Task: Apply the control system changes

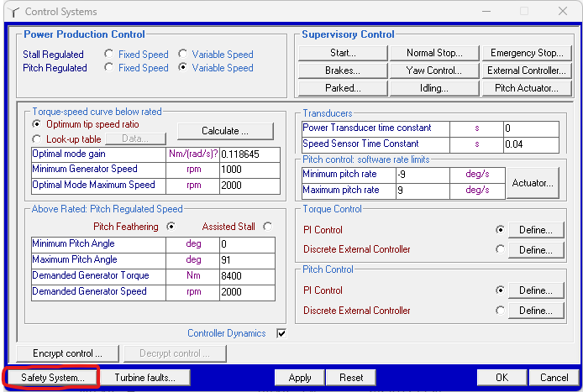Action: (x=300, y=378)
